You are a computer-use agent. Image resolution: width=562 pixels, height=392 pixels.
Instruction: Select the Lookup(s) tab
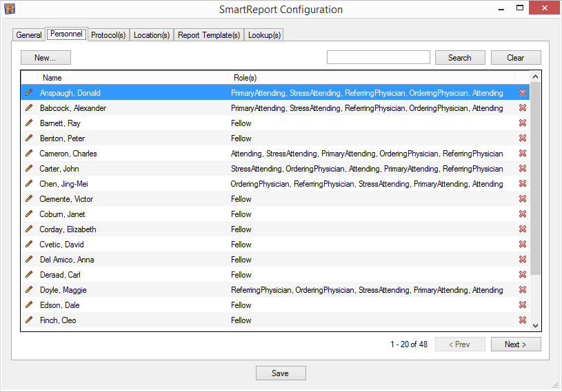click(x=264, y=35)
